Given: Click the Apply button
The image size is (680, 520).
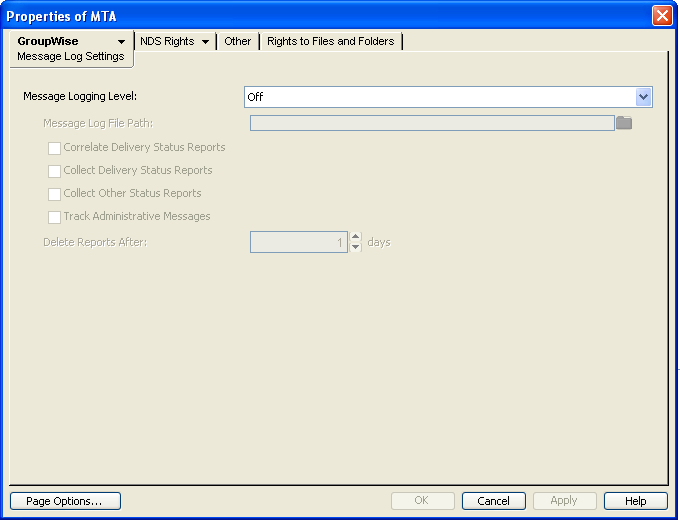Looking at the screenshot, I should pyautogui.click(x=565, y=501).
